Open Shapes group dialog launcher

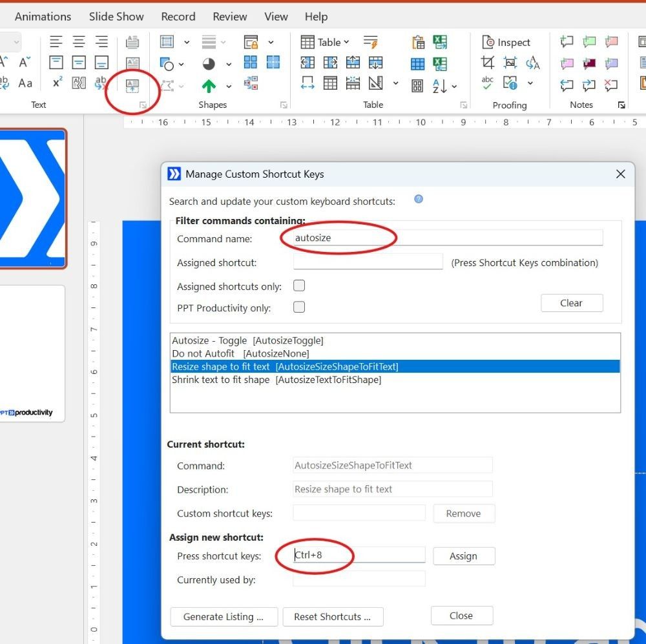284,105
